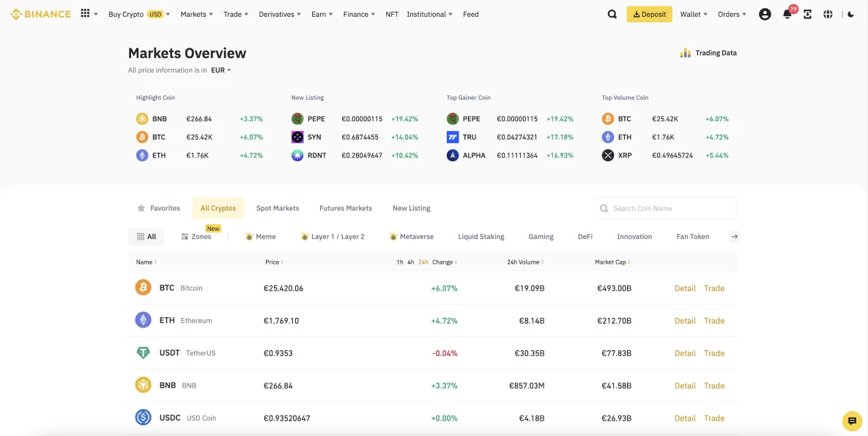Image resolution: width=868 pixels, height=436 pixels.
Task: Select the Layer 1 / Layer 2 filter
Action: pyautogui.click(x=333, y=237)
